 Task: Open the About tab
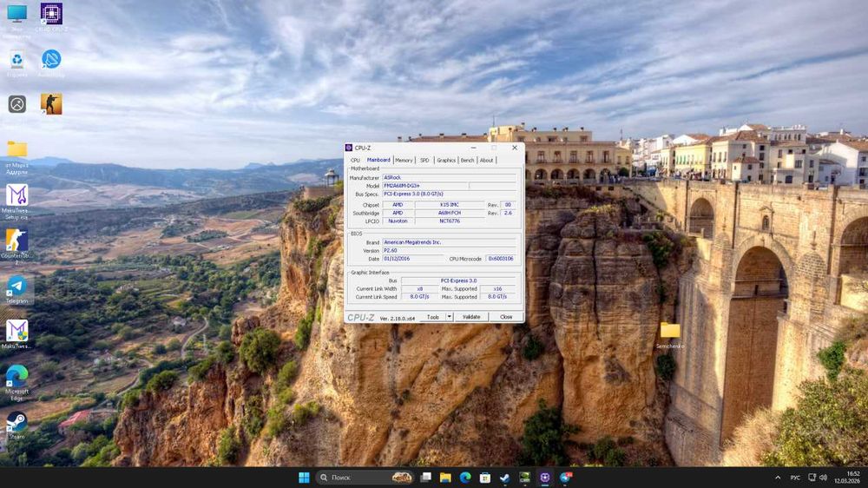click(x=487, y=160)
